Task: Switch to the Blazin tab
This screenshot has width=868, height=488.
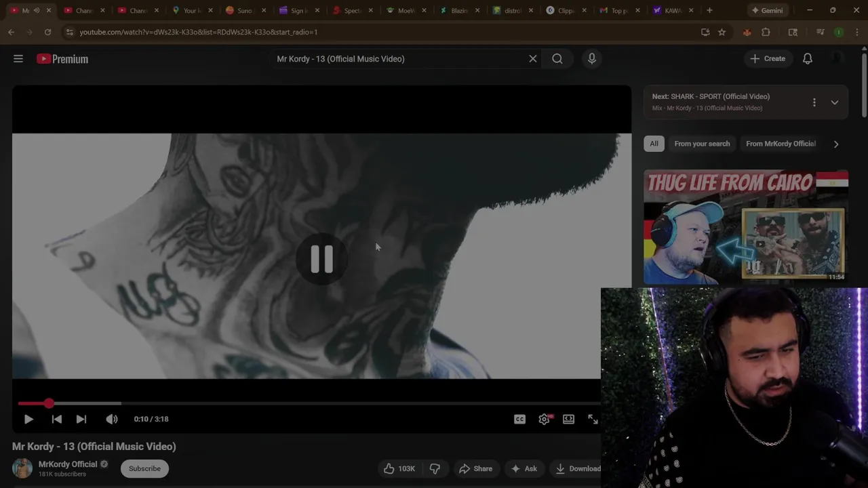Action: pyautogui.click(x=458, y=10)
